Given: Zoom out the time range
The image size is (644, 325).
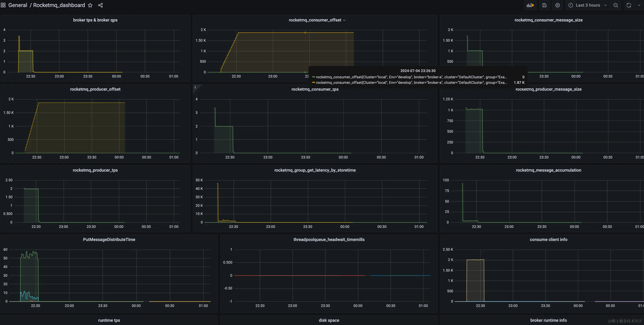Looking at the screenshot, I should [616, 5].
